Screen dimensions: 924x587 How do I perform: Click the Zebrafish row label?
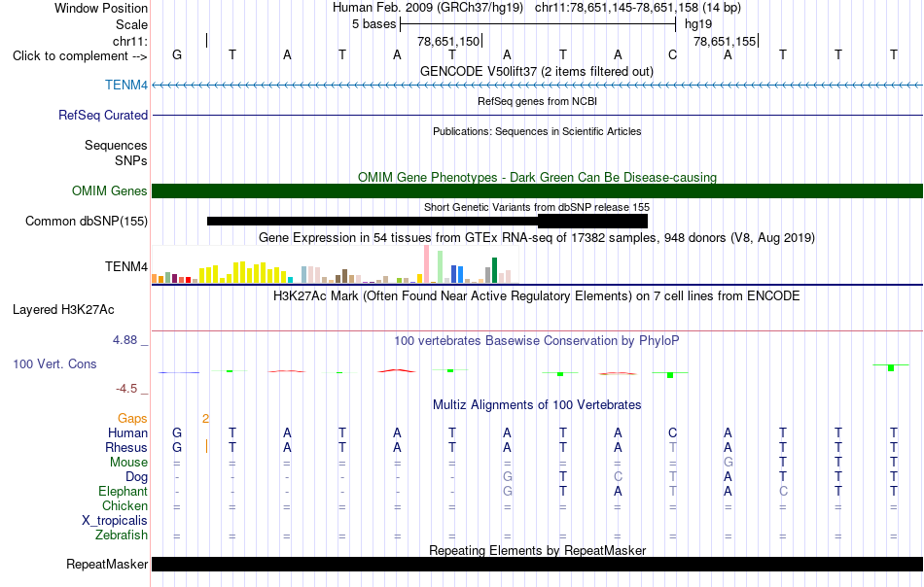pos(122,535)
